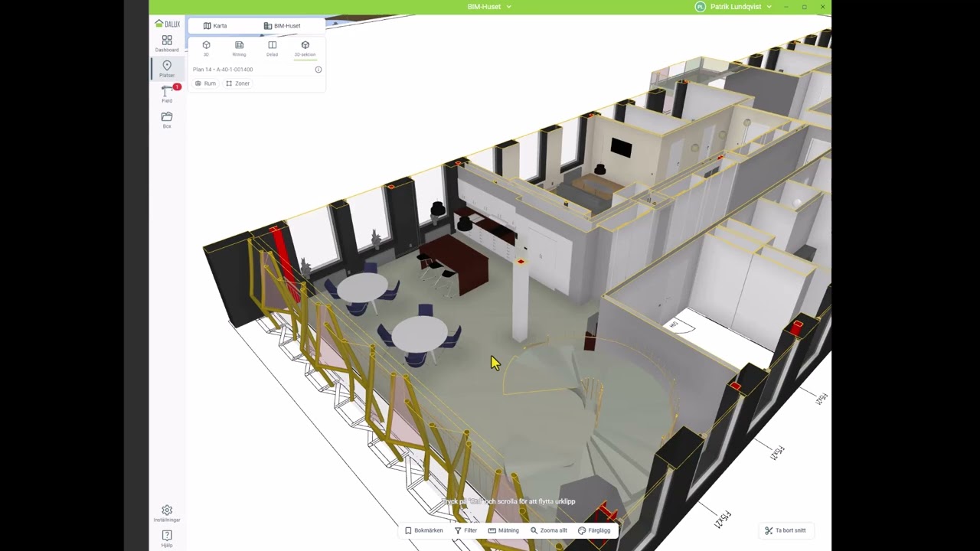
Task: Open the Platser sidebar item
Action: point(167,69)
